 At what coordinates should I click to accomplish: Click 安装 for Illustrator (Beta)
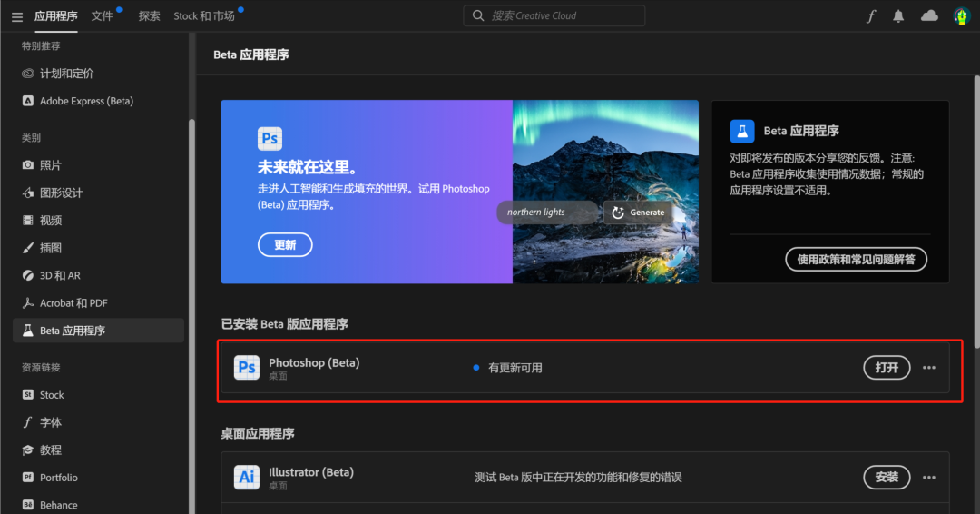click(x=887, y=477)
